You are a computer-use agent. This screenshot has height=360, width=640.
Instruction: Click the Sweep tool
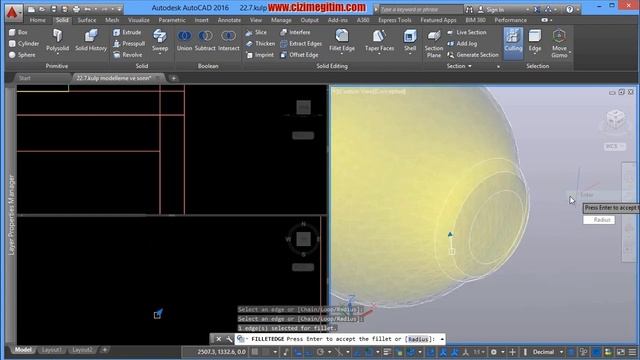coord(160,41)
